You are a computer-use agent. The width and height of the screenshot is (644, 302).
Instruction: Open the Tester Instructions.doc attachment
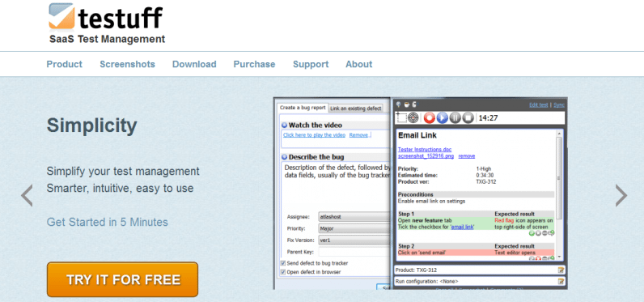(425, 150)
